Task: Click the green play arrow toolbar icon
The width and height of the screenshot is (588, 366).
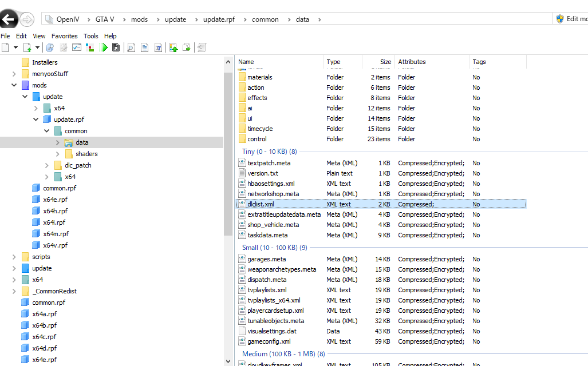Action: (x=103, y=47)
